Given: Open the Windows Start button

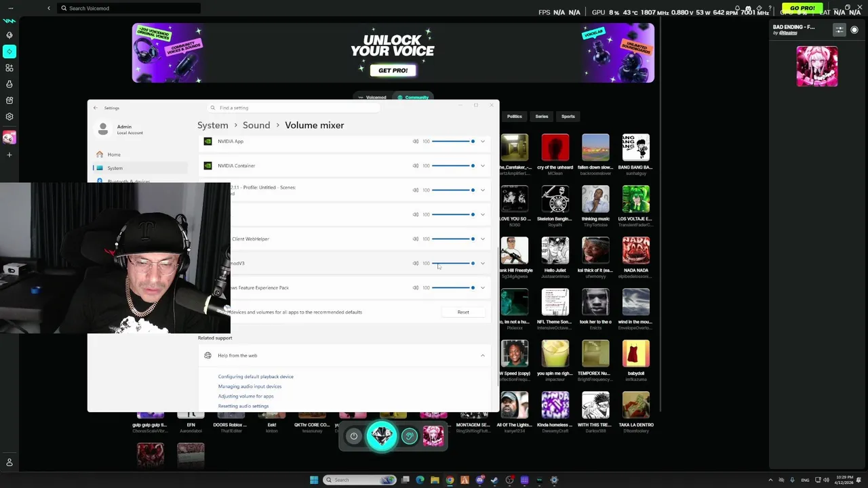Looking at the screenshot, I should tap(314, 480).
